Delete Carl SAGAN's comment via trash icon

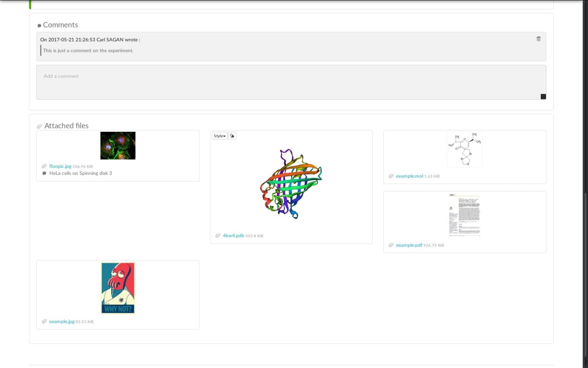pos(539,39)
